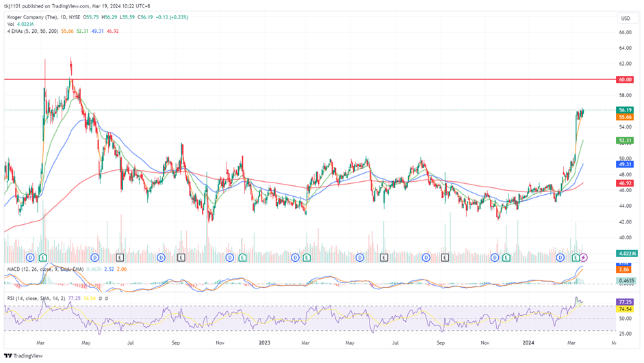Click the red 60.00 price line label
Screen dimensions: 644x363
point(625,79)
